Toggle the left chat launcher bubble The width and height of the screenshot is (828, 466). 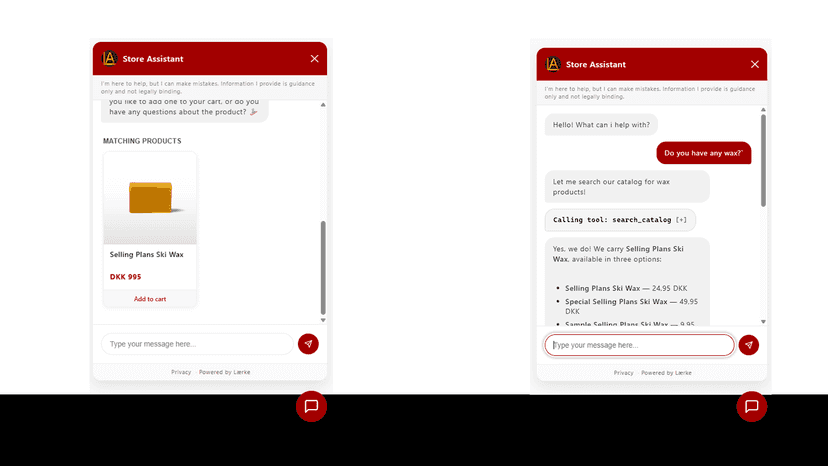pyautogui.click(x=312, y=406)
